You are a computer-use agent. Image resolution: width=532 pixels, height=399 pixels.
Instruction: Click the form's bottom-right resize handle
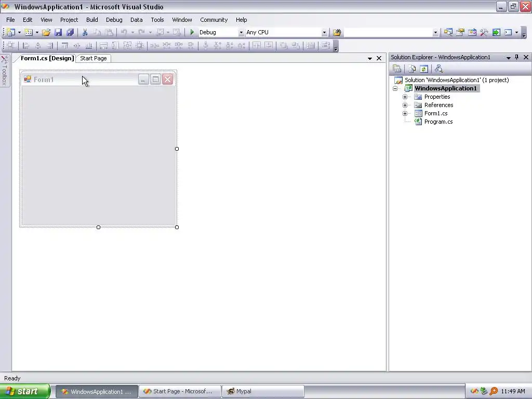(x=177, y=227)
